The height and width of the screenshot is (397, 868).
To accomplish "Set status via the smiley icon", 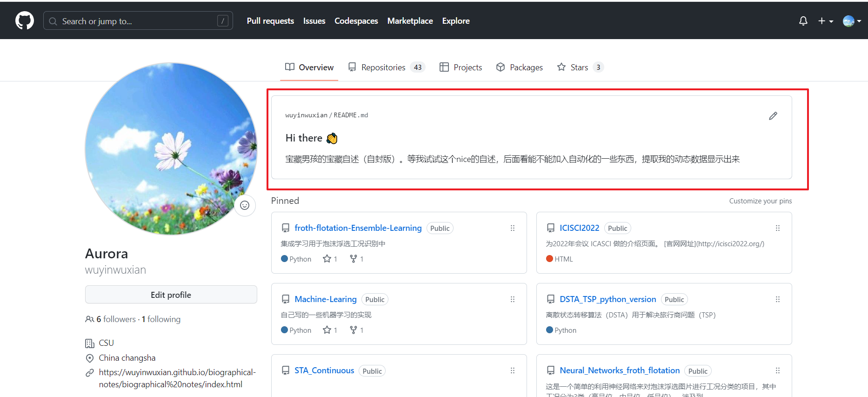I will tap(245, 205).
